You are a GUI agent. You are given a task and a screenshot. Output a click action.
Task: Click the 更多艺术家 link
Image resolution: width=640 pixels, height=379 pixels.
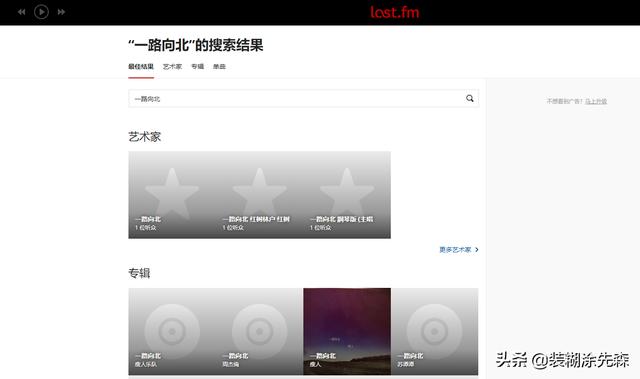(x=459, y=250)
